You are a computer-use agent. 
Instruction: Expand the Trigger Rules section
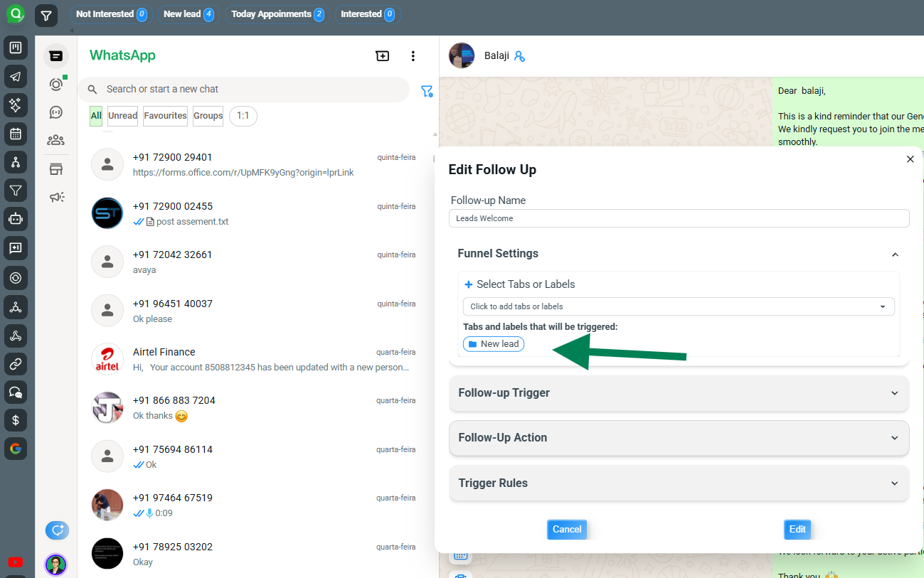click(679, 483)
